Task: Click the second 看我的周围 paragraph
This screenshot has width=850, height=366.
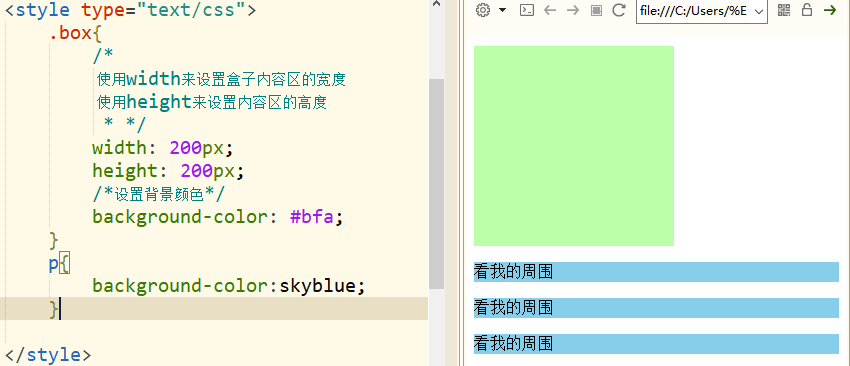Action: (x=656, y=308)
